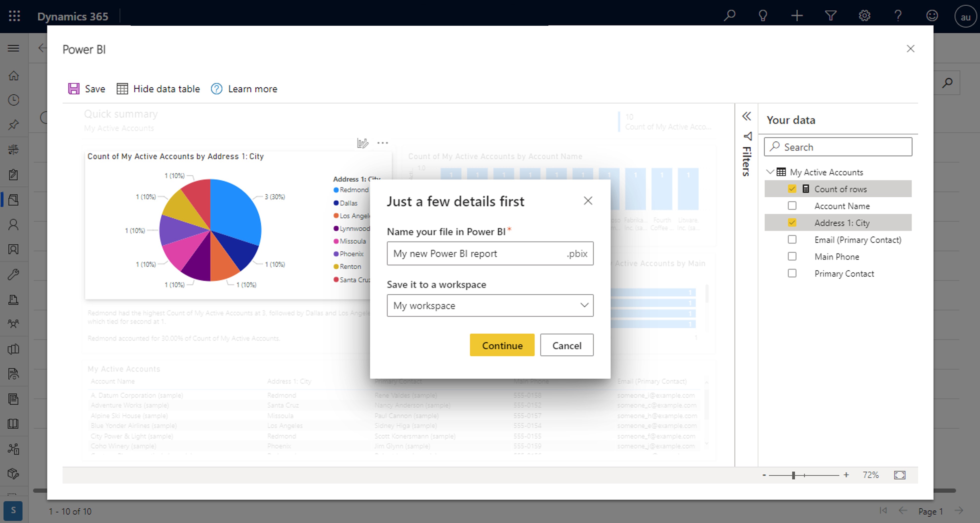980x523 pixels.
Task: Click the Your data Search box
Action: point(838,147)
